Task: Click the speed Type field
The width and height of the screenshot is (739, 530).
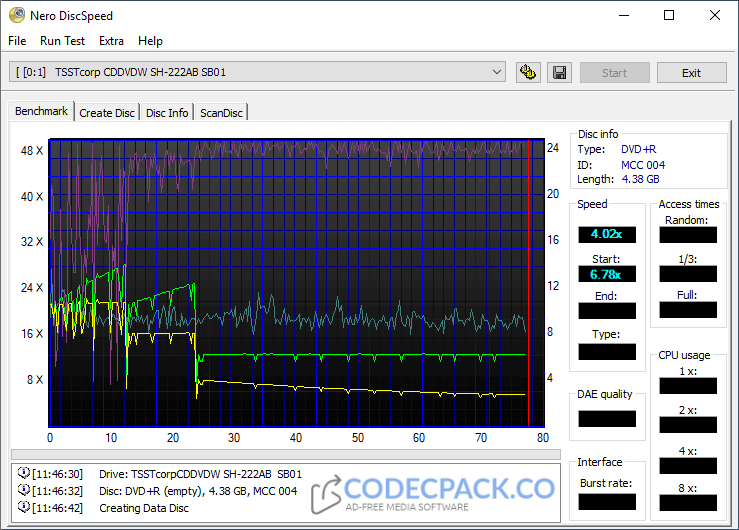Action: point(607,351)
